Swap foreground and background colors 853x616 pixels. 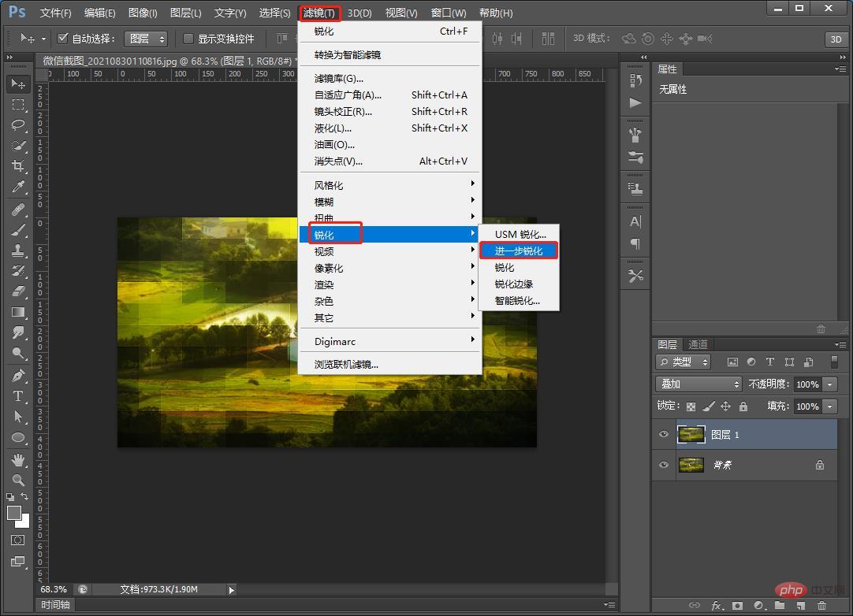(24, 495)
